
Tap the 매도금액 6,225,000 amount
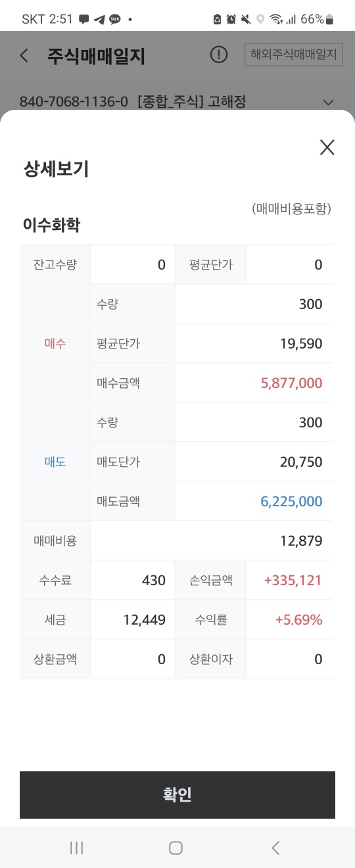click(x=292, y=501)
